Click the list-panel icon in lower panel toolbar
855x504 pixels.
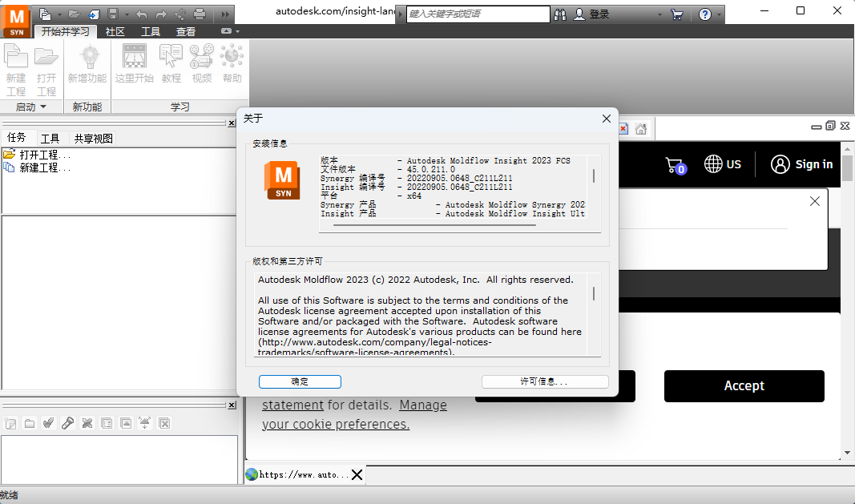pyautogui.click(x=107, y=423)
